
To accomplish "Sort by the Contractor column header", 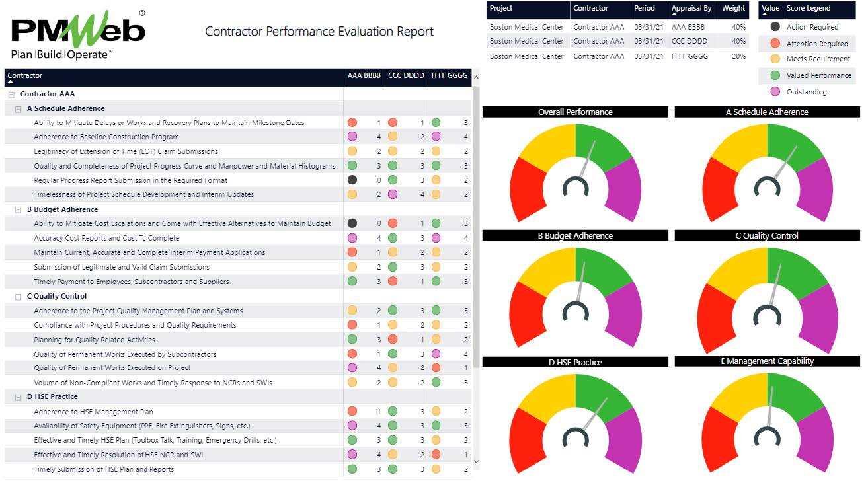I will tap(25, 75).
